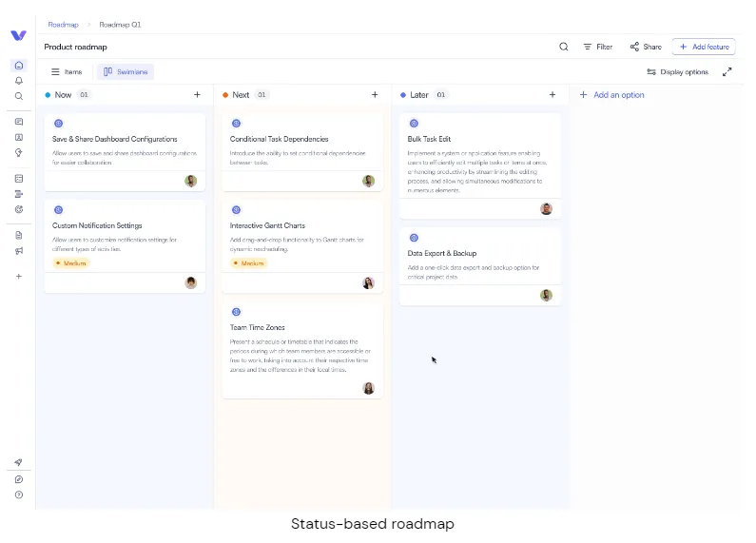This screenshot has height=543, width=756.
Task: Open Conditional Task Dependencies card title
Action: (280, 139)
